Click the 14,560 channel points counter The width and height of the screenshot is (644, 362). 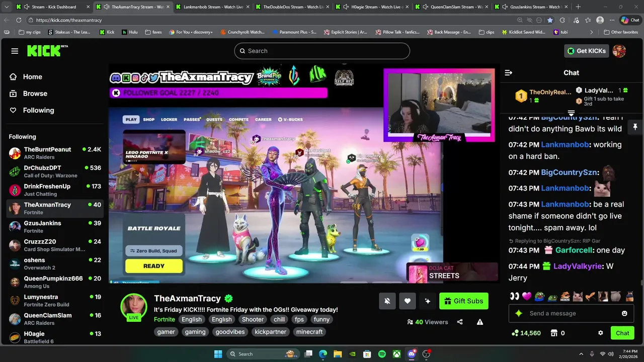526,333
